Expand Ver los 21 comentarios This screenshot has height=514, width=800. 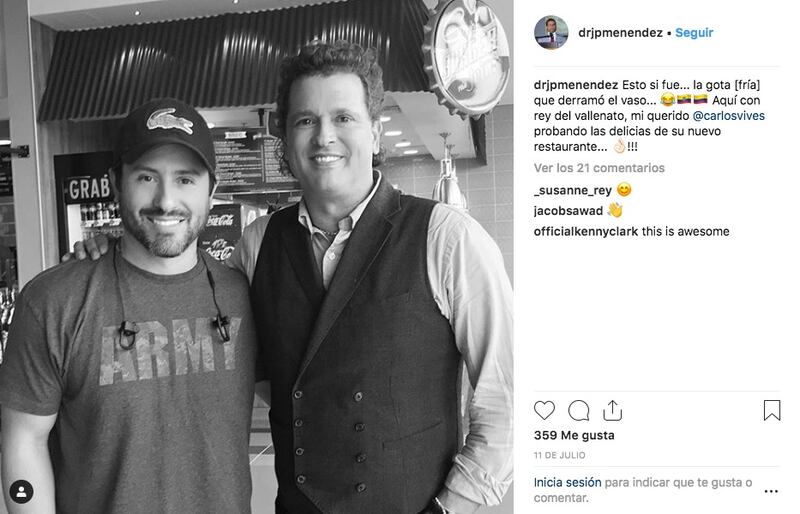click(x=599, y=168)
